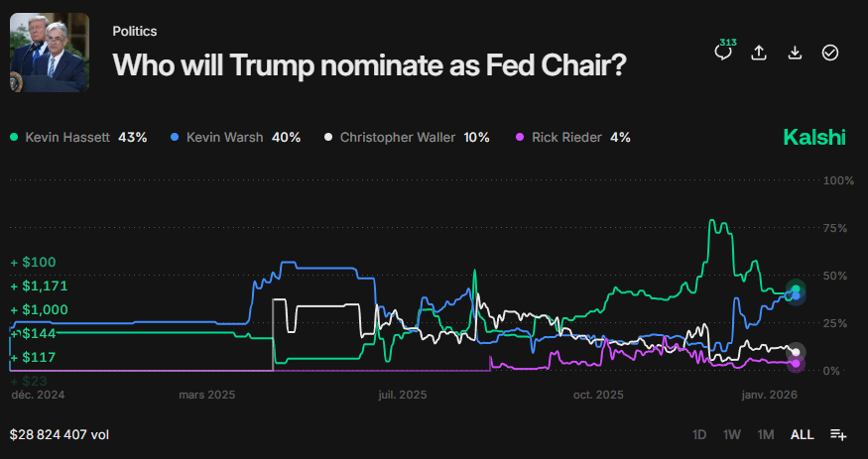Click the download chart icon
868x459 pixels.
point(795,53)
